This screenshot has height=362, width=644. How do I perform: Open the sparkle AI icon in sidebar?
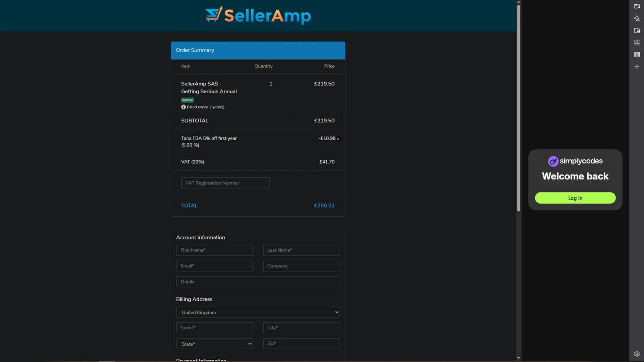coord(637,18)
